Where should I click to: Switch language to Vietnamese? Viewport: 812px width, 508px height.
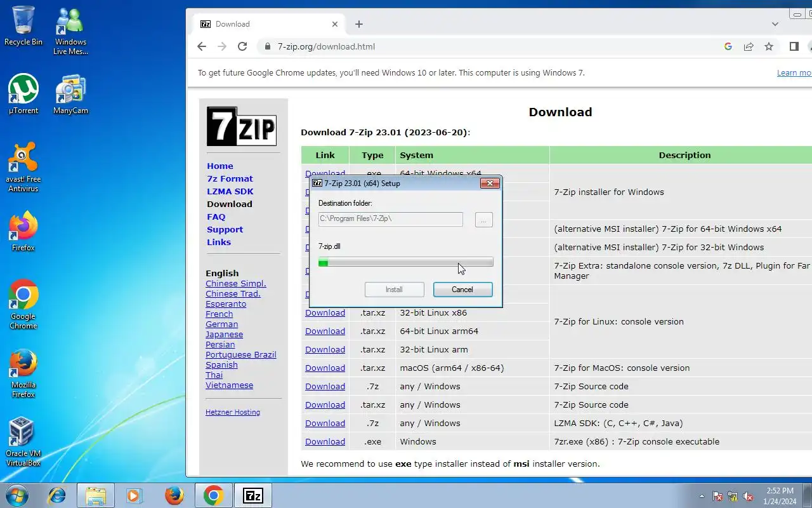(x=229, y=385)
